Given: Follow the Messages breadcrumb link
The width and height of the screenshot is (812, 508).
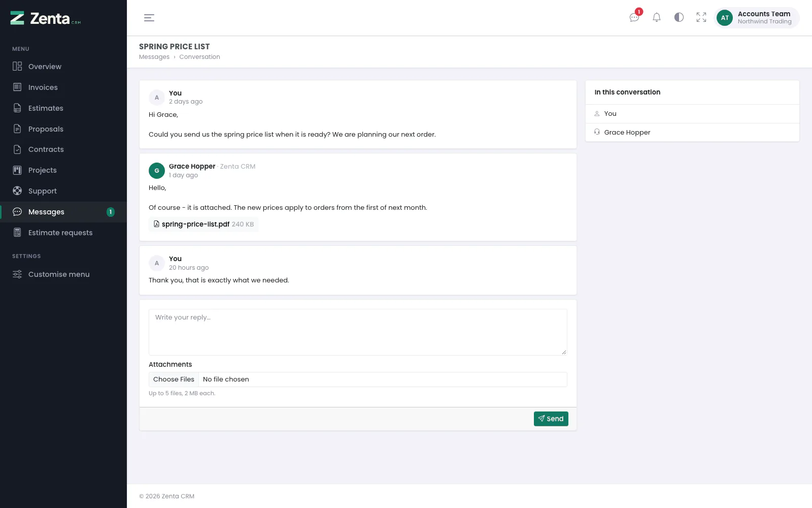Looking at the screenshot, I should pyautogui.click(x=154, y=57).
